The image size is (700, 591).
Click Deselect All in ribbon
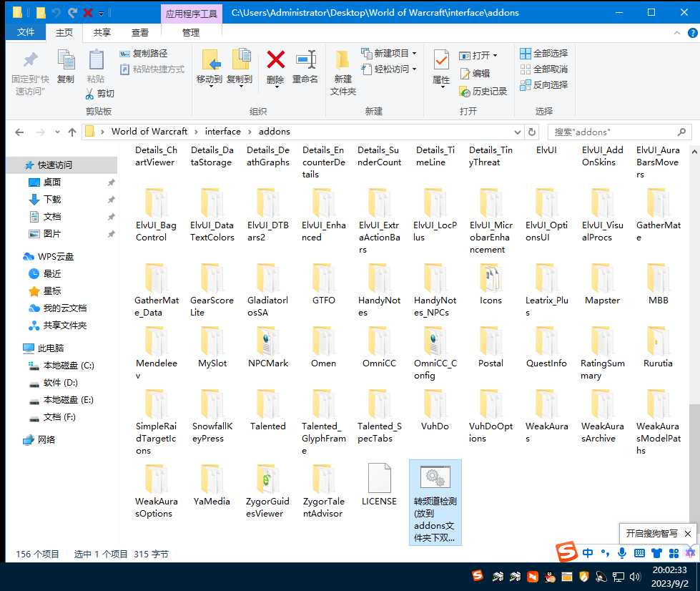[x=543, y=69]
